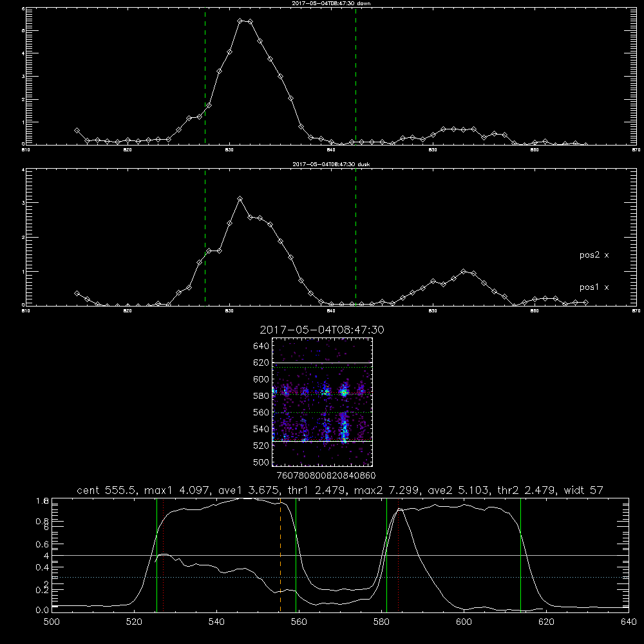Click the red dotted line near 584 in bottom plot

point(399,555)
